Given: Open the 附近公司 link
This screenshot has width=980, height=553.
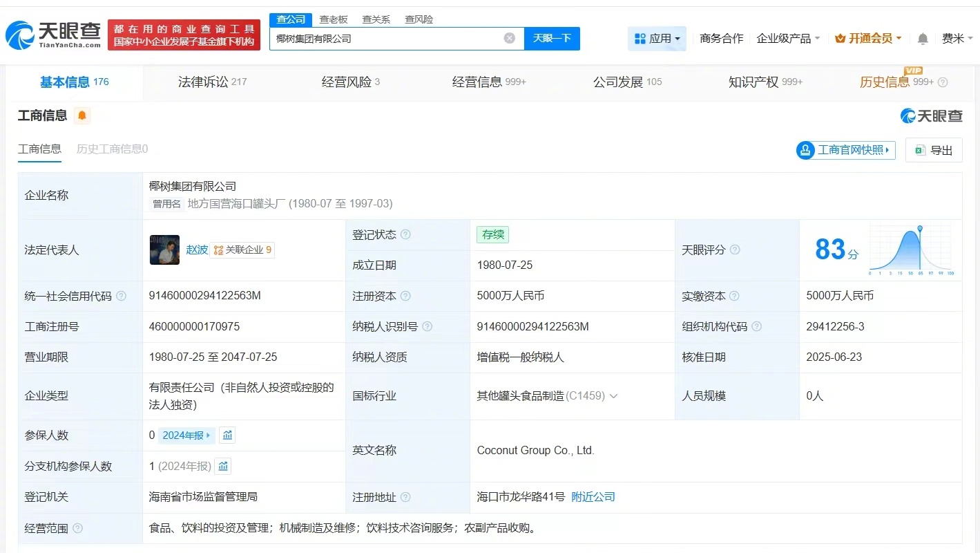Looking at the screenshot, I should tap(593, 496).
